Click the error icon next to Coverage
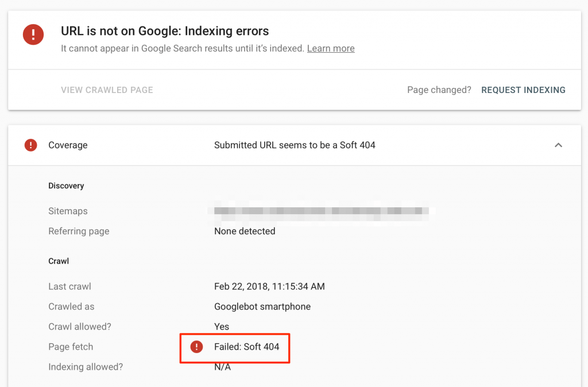 click(30, 145)
